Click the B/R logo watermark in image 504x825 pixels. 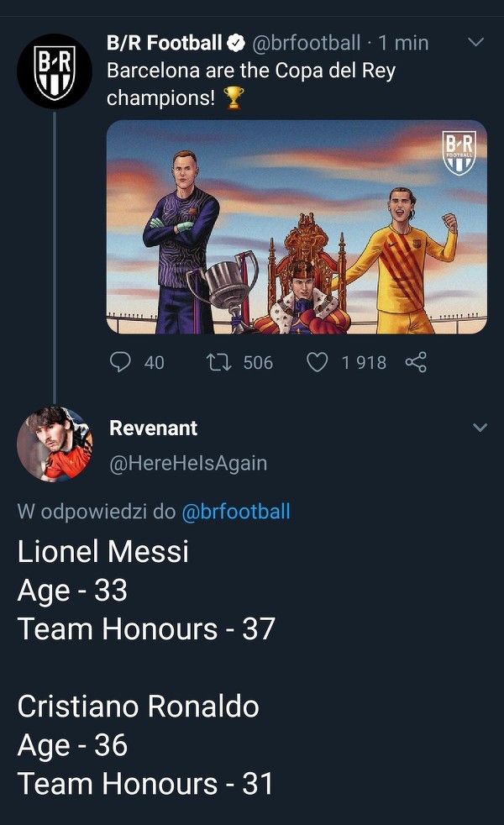click(x=459, y=152)
